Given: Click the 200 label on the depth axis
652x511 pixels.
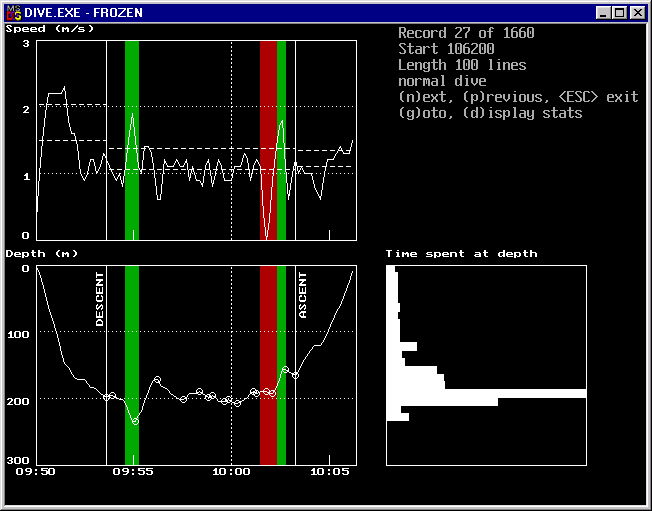Looking at the screenshot, I should point(19,401).
